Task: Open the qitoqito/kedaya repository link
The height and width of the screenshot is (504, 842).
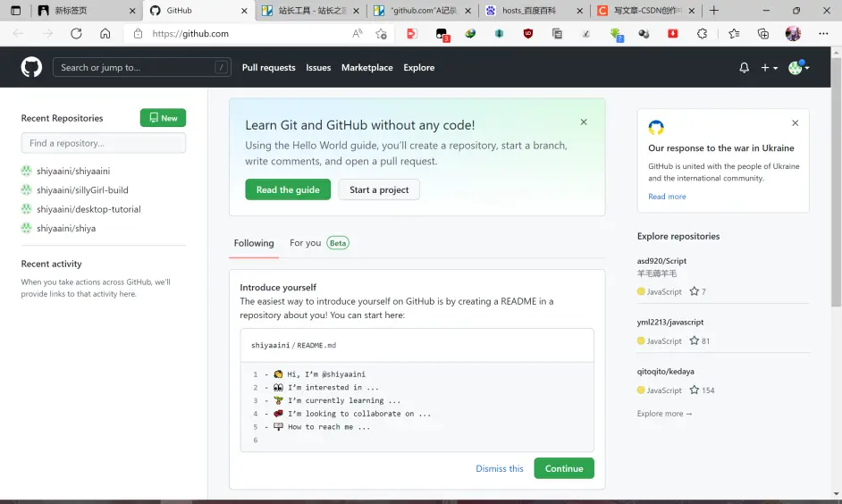Action: 665,372
